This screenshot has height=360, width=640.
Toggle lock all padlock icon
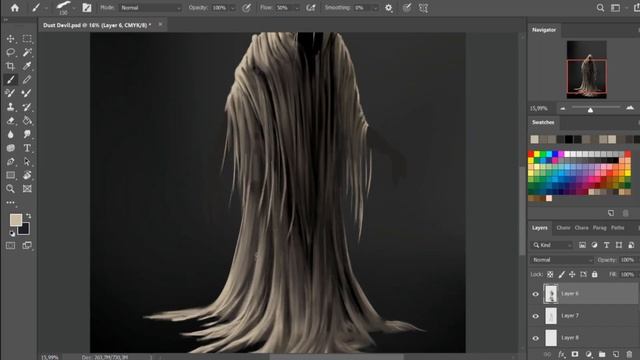595,275
